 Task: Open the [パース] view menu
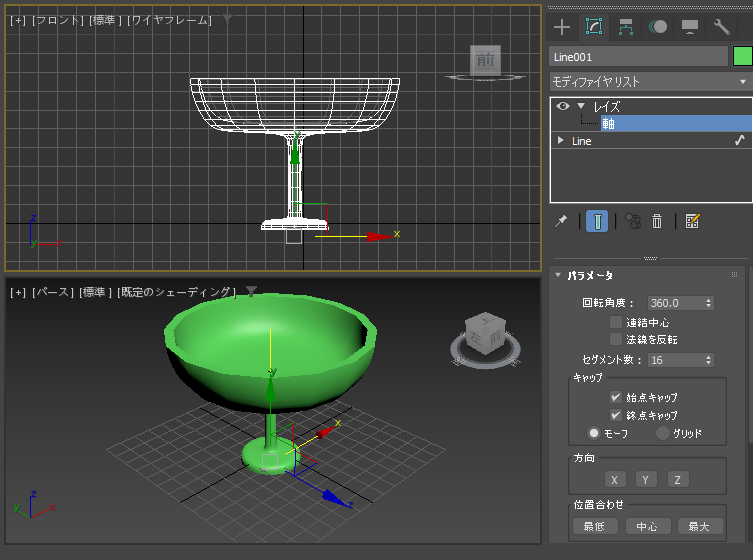(53, 292)
